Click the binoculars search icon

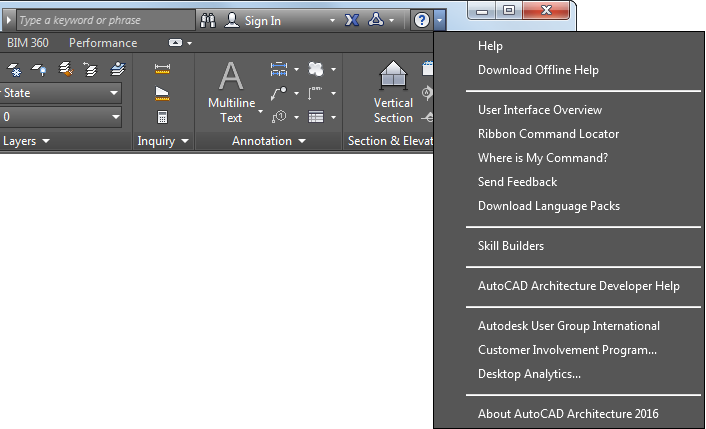coord(208,20)
